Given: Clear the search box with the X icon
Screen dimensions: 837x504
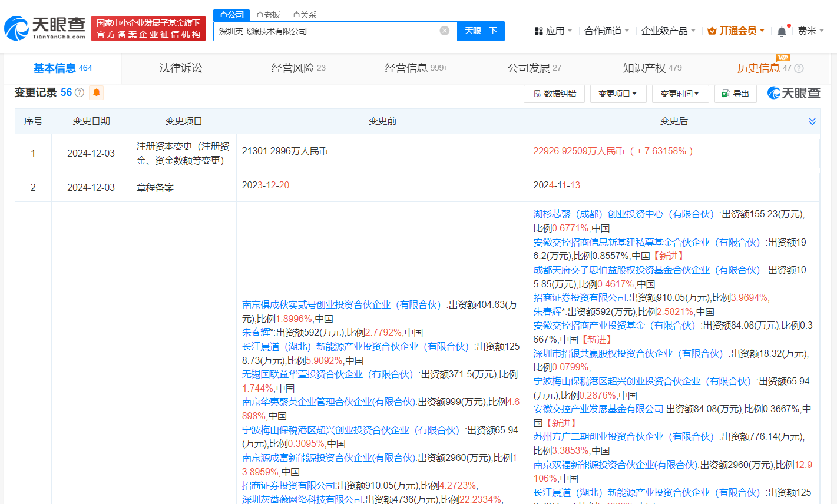Looking at the screenshot, I should (445, 31).
